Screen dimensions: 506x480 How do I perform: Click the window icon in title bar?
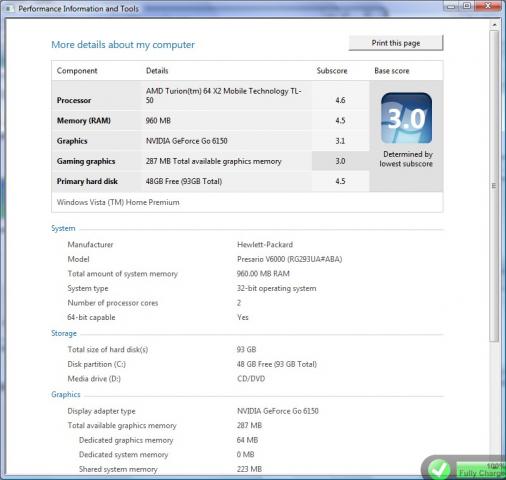pyautogui.click(x=9, y=8)
